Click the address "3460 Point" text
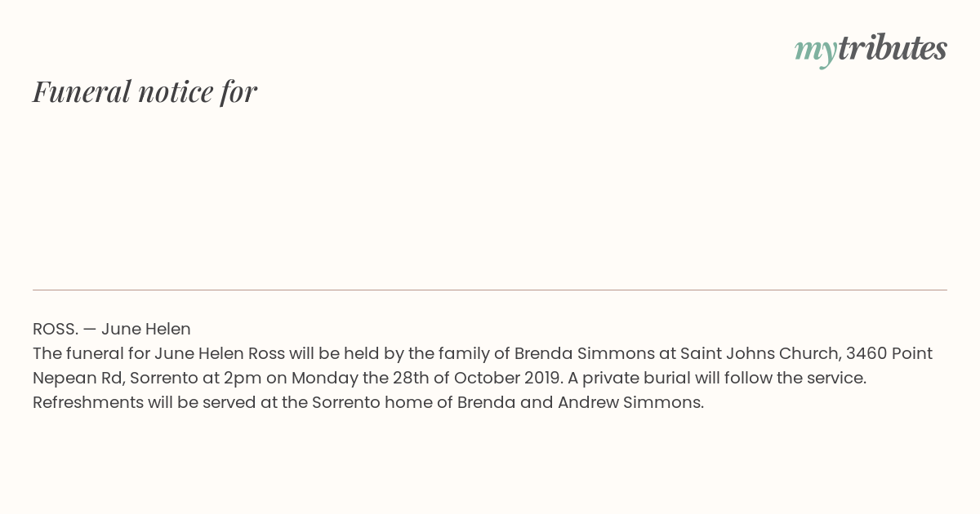The width and height of the screenshot is (980, 514). [x=889, y=353]
